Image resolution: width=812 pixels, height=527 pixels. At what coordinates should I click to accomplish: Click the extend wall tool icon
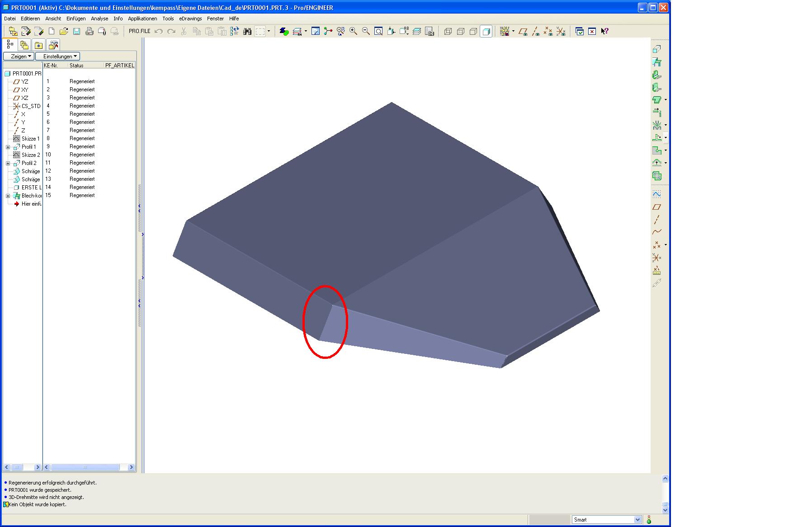657,113
